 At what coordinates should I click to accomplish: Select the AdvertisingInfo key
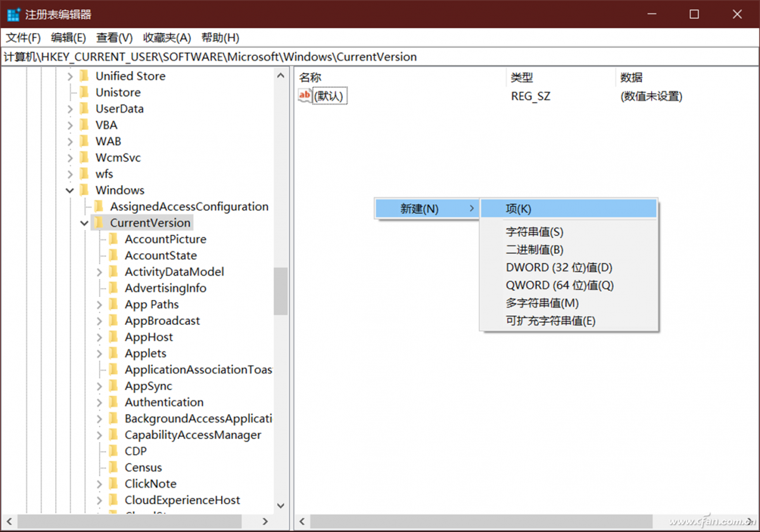point(165,288)
